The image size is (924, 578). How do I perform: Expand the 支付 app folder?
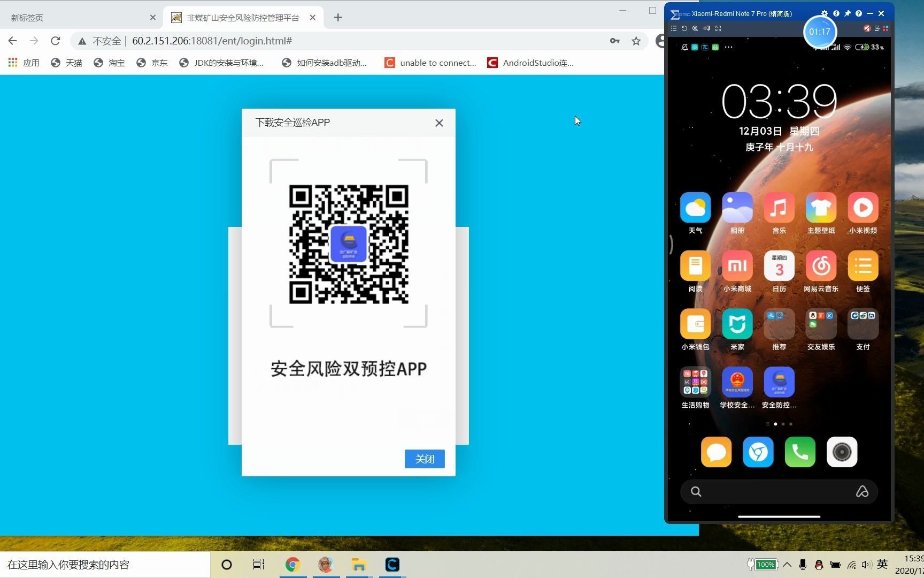(863, 324)
